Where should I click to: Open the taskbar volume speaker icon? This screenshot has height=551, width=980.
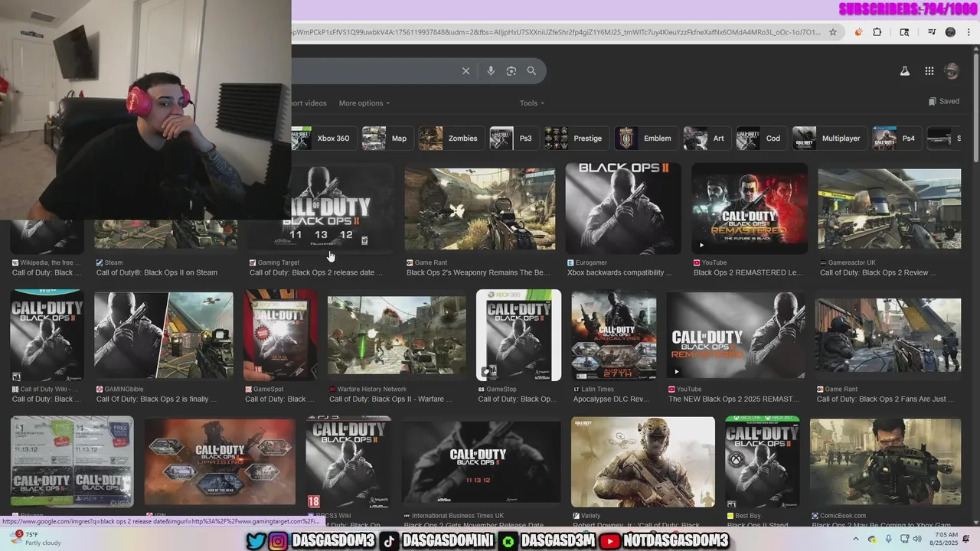(917, 539)
